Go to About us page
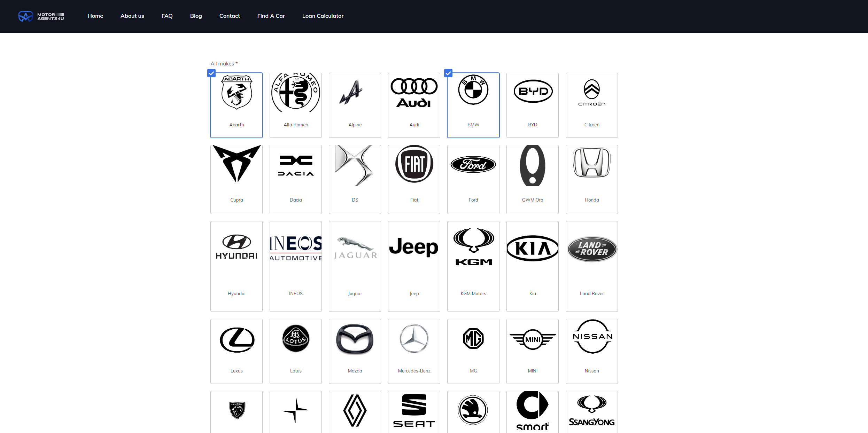Screen dimensions: 868x433 [x=132, y=16]
